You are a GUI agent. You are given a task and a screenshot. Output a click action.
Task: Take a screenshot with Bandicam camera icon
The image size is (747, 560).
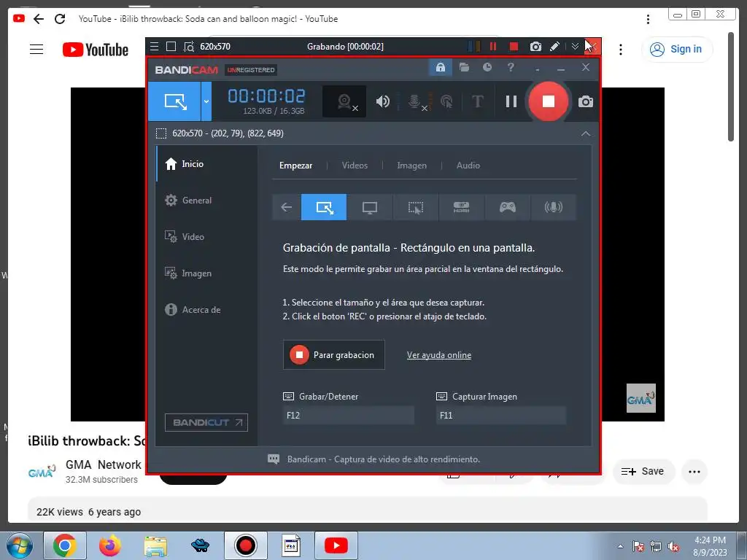(586, 101)
